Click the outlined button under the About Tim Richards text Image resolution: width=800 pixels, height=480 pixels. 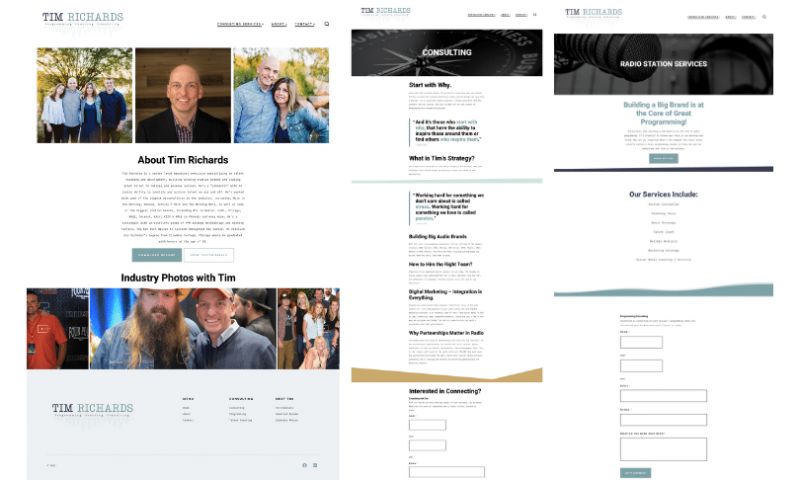(x=207, y=255)
